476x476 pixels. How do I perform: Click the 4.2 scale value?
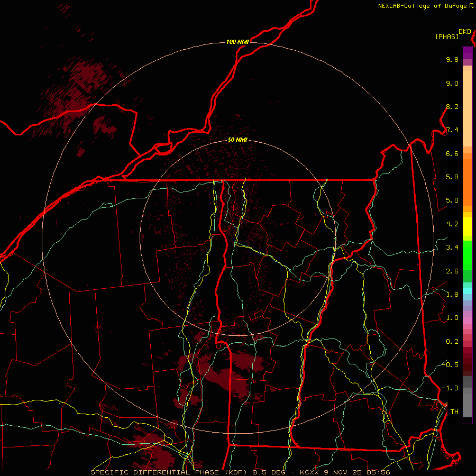click(x=452, y=224)
